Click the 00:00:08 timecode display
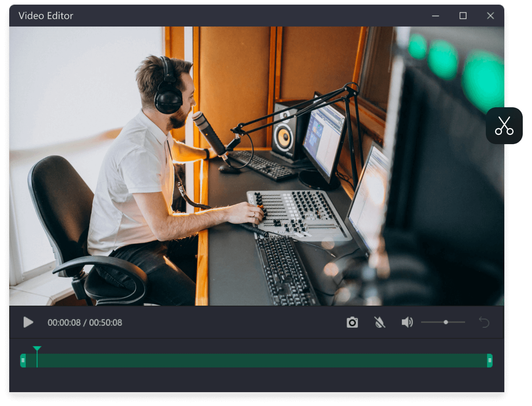Viewport: 532px width, 406px height. (64, 323)
